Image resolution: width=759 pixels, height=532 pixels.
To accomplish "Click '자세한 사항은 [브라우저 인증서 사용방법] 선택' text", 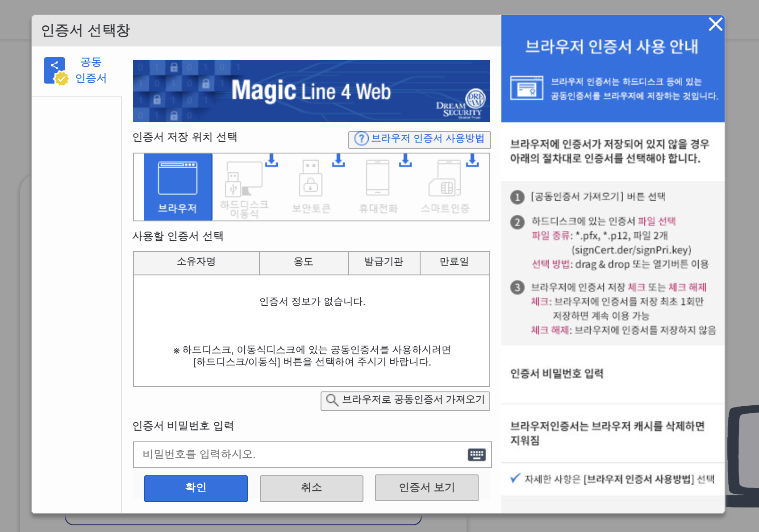I will coord(620,479).
